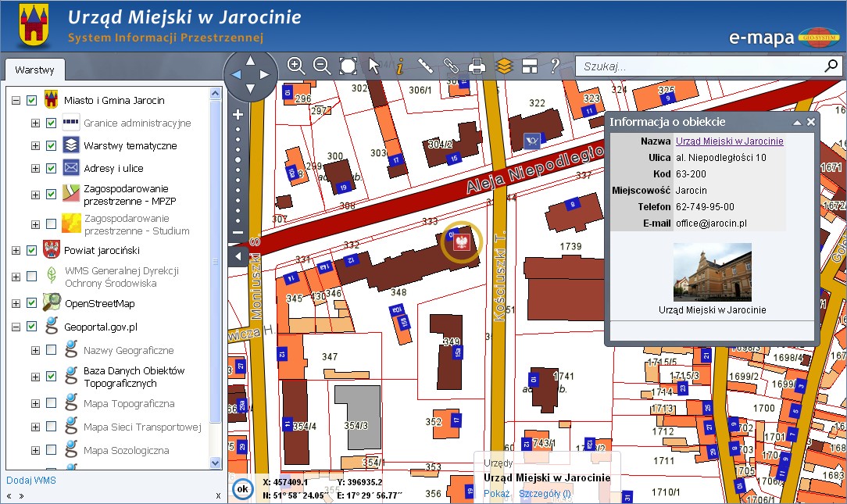Activate the zoom out magnifier tool
The image size is (847, 504).
(x=321, y=66)
